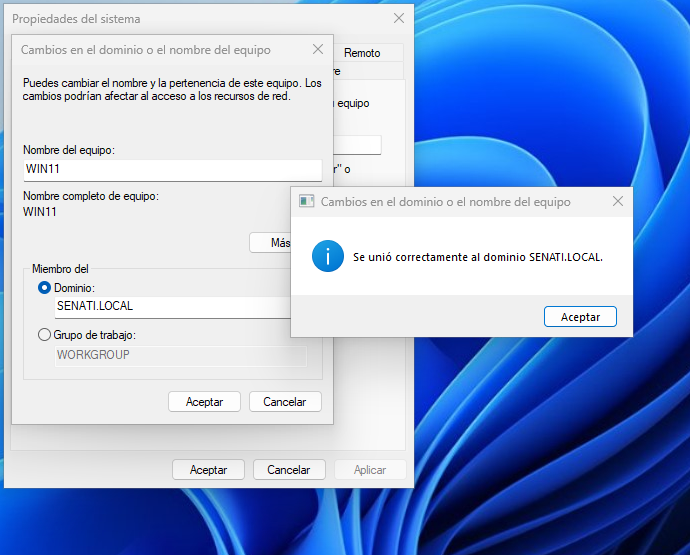Screen dimensions: 690x555
Task: Select the Grupo de trabajo radio button
Action: click(44, 335)
